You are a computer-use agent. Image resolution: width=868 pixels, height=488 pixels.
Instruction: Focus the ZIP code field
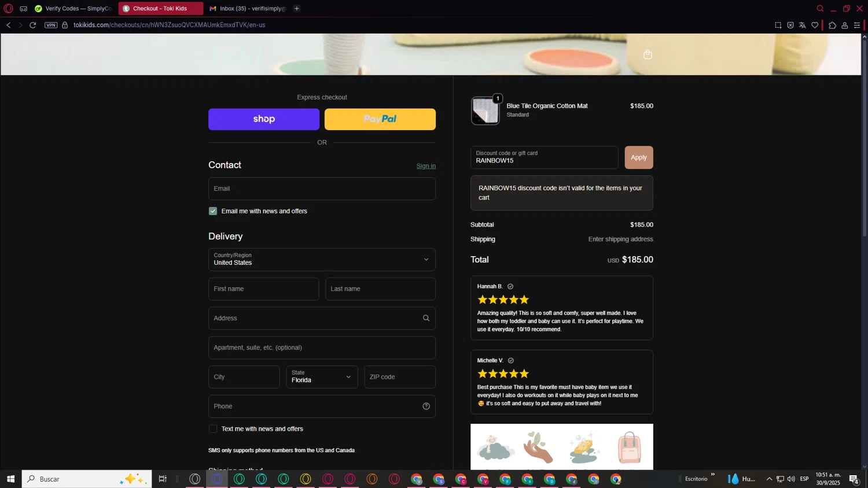point(400,377)
